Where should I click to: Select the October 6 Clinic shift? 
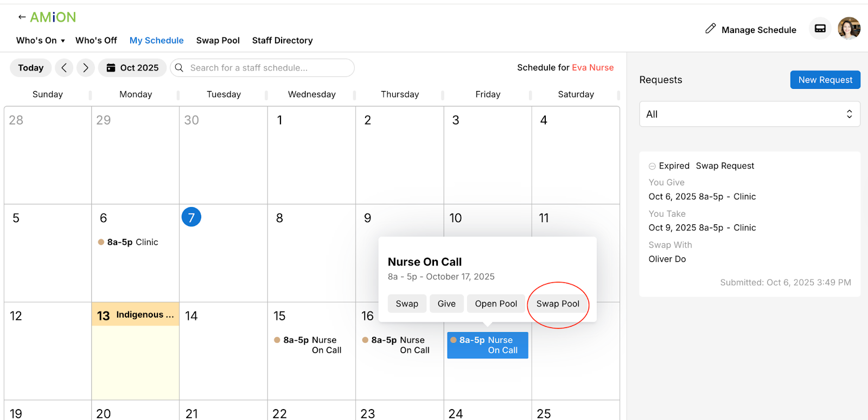tap(128, 242)
